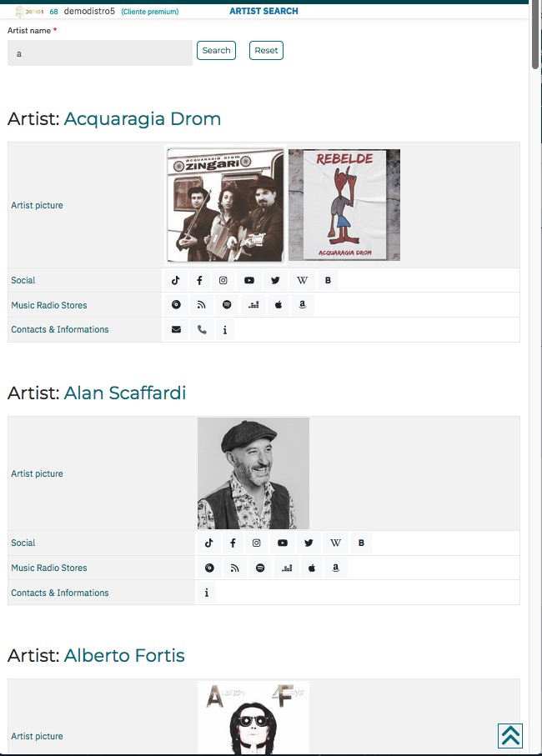Viewport: 542px width, 756px height.
Task: Open Acquaragia Drom's Deezer icon
Action: pos(253,305)
